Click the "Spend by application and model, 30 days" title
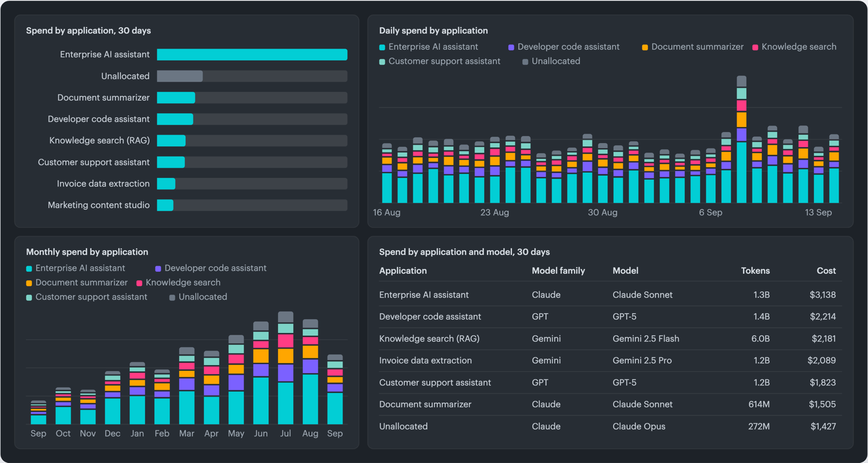868x463 pixels. (x=465, y=252)
